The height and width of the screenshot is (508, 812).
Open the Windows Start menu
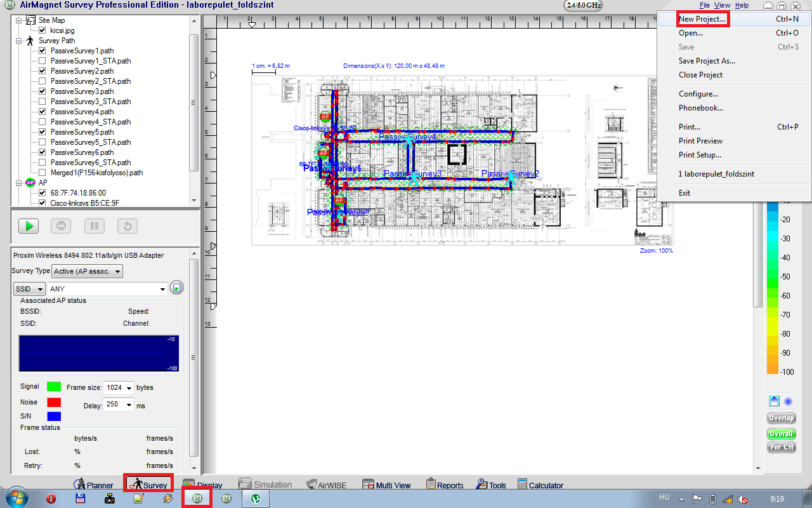(x=16, y=498)
